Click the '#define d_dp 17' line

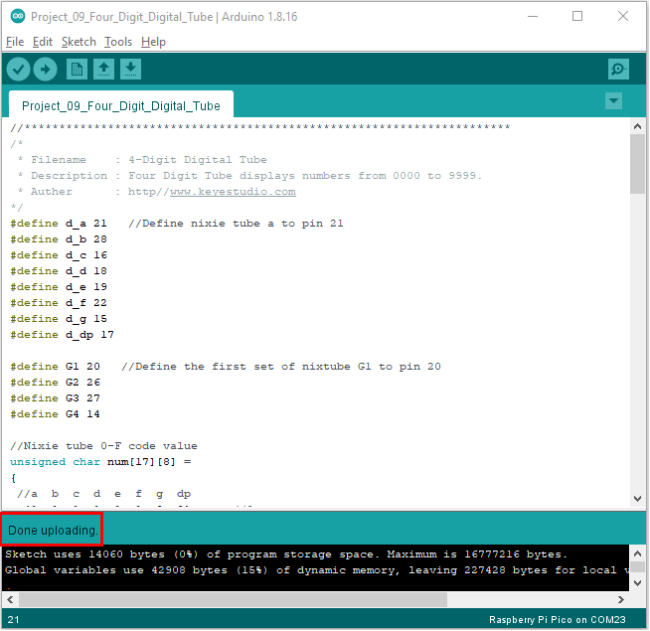click(62, 335)
